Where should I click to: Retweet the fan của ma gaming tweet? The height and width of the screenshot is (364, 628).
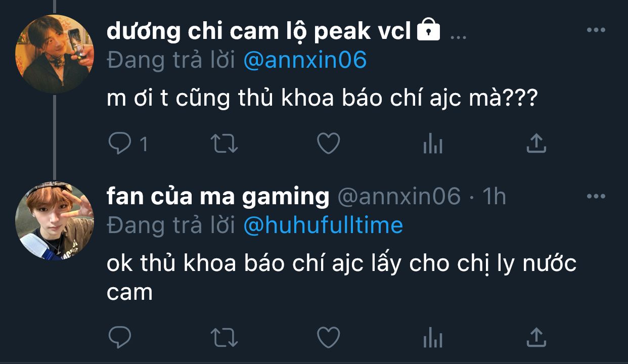tap(224, 337)
